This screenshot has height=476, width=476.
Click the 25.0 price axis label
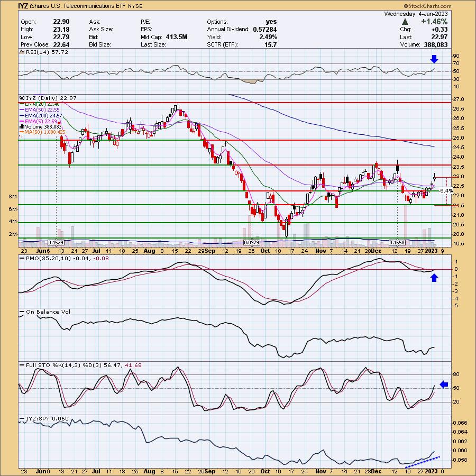tap(459, 138)
